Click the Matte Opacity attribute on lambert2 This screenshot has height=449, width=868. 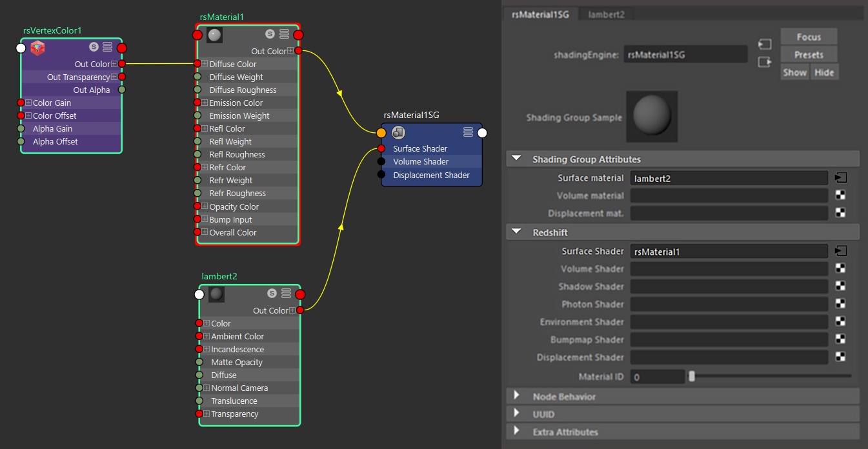[237, 362]
